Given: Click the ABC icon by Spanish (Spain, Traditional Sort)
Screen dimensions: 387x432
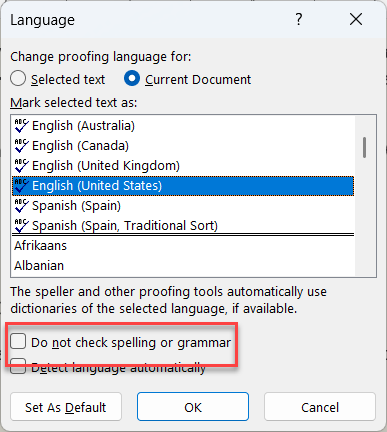Looking at the screenshot, I should [x=21, y=226].
